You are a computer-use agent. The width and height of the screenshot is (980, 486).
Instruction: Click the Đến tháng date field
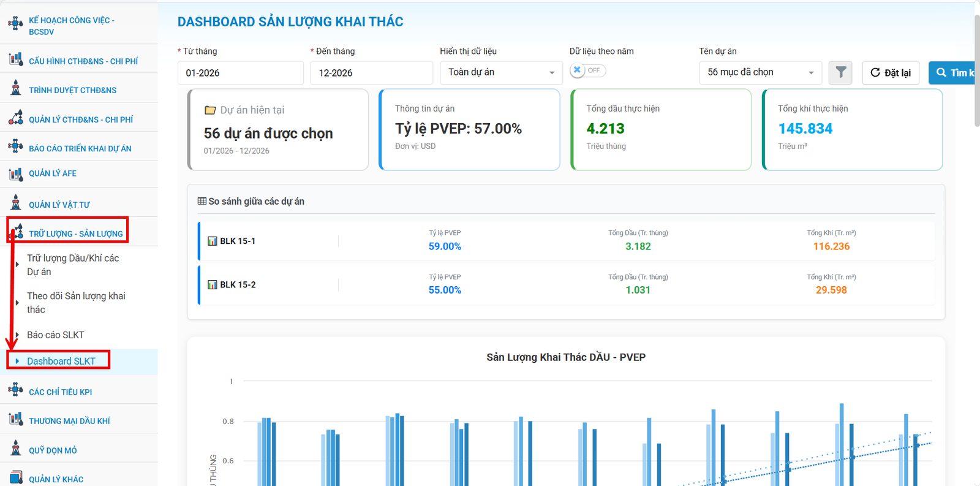click(x=371, y=72)
